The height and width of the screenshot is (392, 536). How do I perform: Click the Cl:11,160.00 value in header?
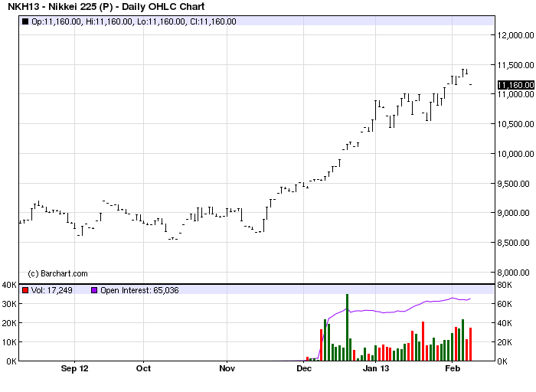(x=213, y=21)
